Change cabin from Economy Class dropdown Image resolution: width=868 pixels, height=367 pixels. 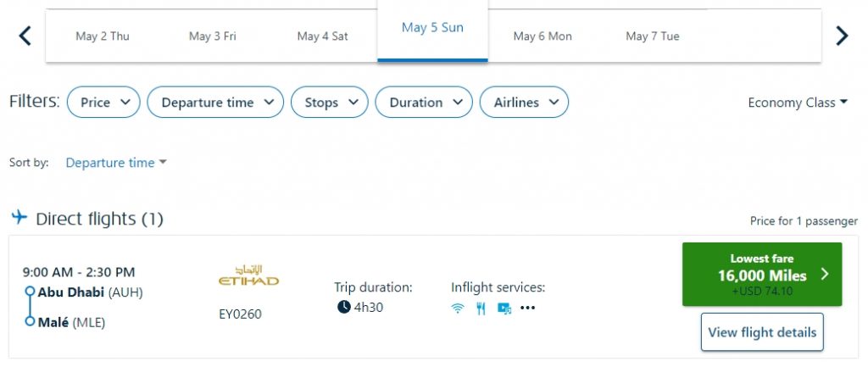[798, 103]
